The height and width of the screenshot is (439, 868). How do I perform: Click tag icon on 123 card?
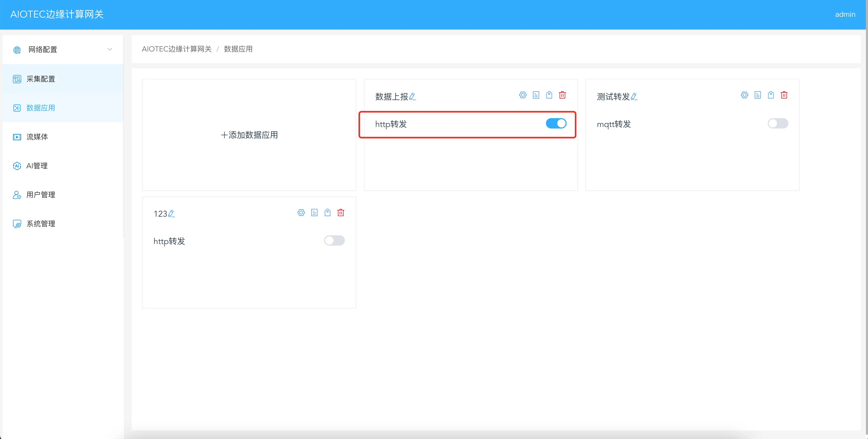(x=327, y=213)
